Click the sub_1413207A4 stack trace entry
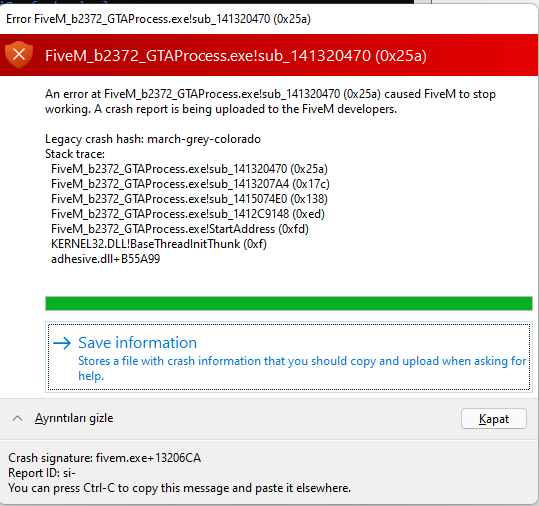This screenshot has height=506, width=539. point(190,184)
